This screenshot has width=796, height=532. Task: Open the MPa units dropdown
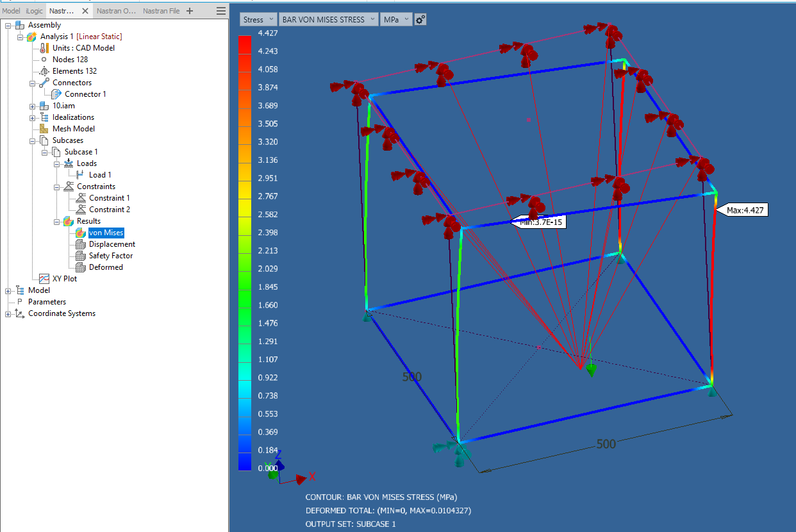(405, 19)
